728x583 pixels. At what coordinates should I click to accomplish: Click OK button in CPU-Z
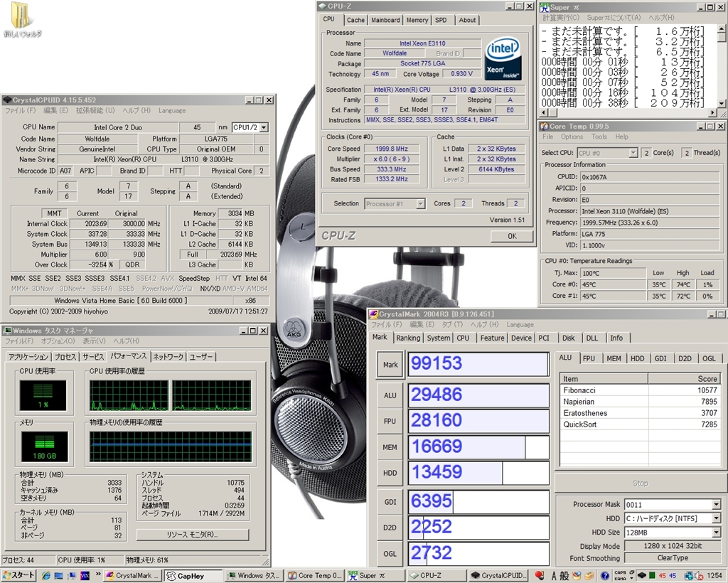click(x=512, y=236)
